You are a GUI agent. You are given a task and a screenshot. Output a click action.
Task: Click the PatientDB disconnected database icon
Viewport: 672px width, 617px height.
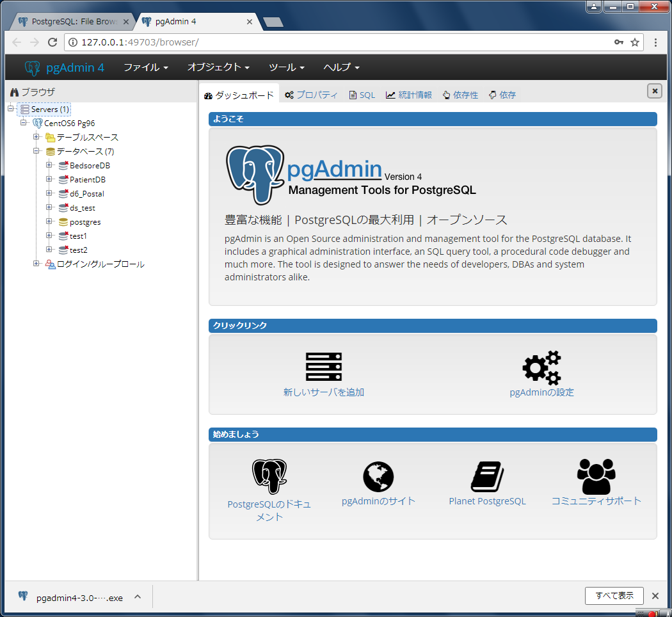tap(63, 179)
